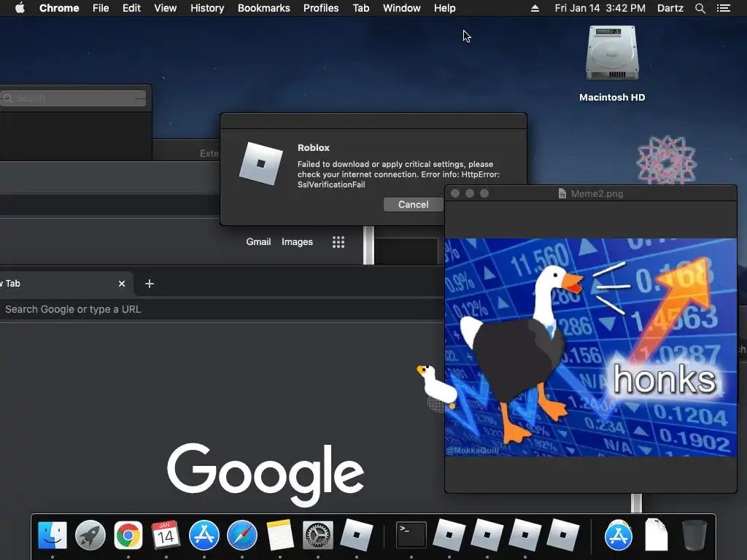Click the Search field in the dark window

pos(73,98)
